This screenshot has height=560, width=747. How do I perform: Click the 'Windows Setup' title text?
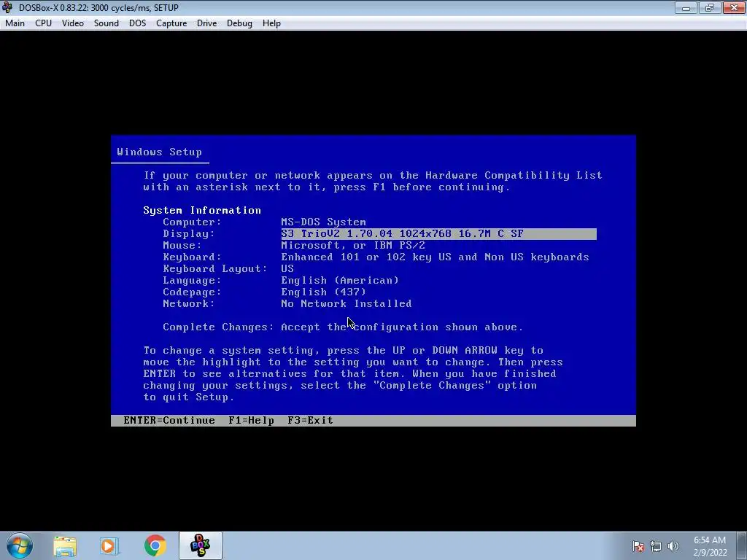click(159, 152)
